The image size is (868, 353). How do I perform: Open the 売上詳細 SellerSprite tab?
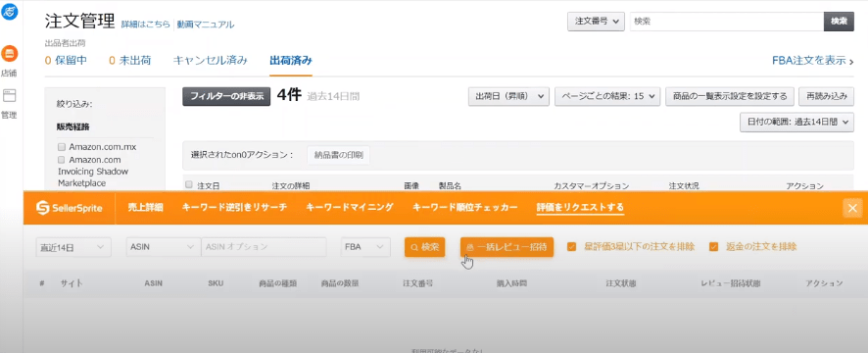pyautogui.click(x=145, y=207)
